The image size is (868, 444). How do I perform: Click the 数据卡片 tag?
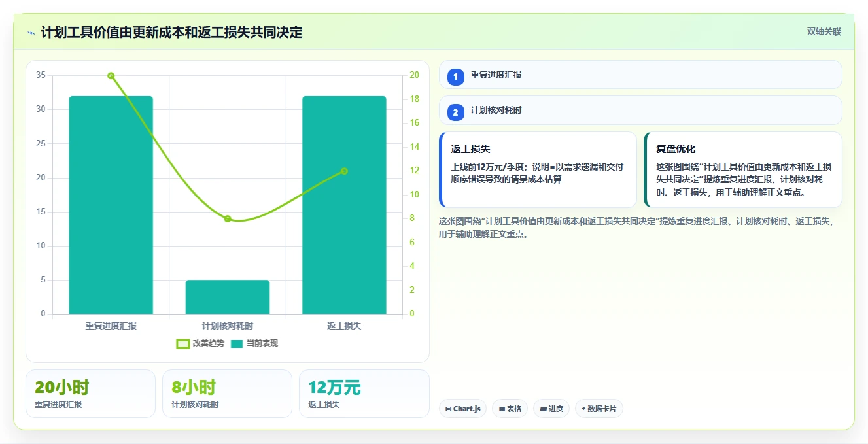tap(599, 409)
